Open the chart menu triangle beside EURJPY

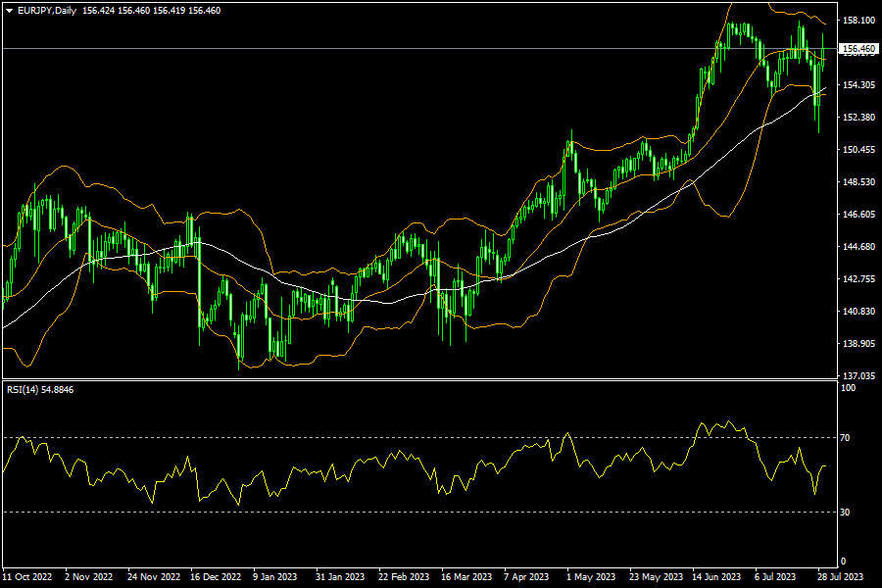9,11
